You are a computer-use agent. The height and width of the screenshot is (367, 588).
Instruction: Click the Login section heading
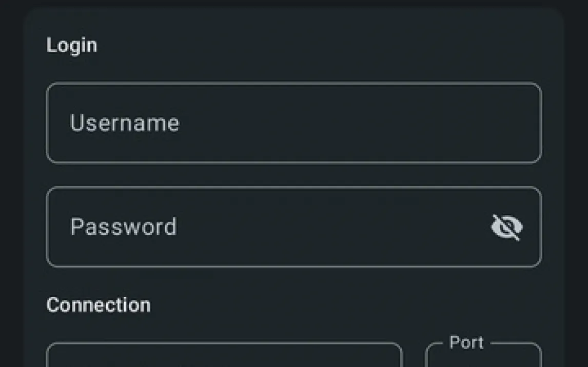[x=72, y=45]
